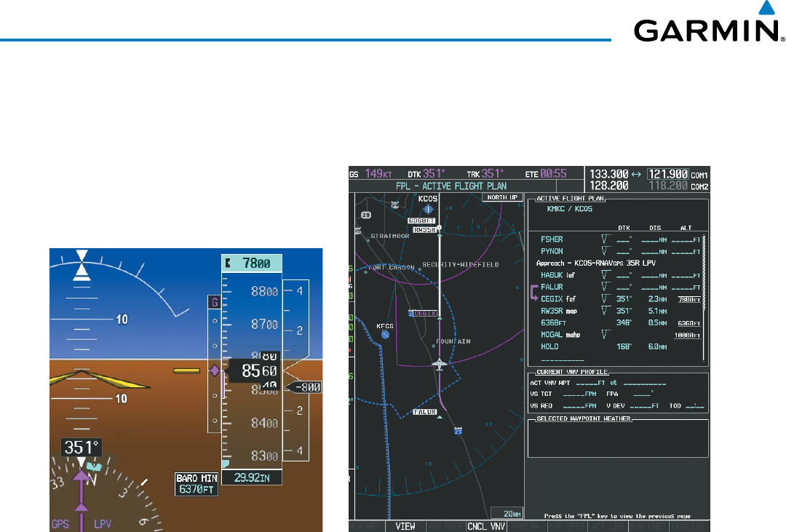Click the COM frequency transfer arrow
This screenshot has width=786, height=532.
pyautogui.click(x=636, y=175)
